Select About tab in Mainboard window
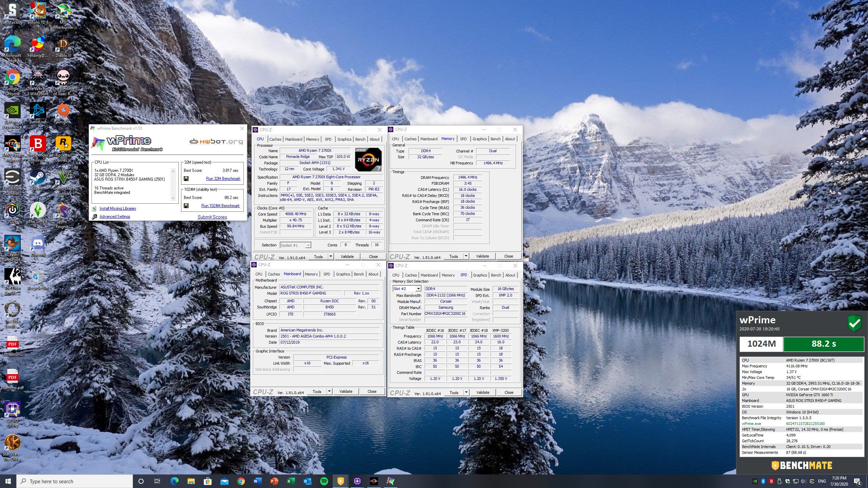868x488 pixels. [x=373, y=274]
